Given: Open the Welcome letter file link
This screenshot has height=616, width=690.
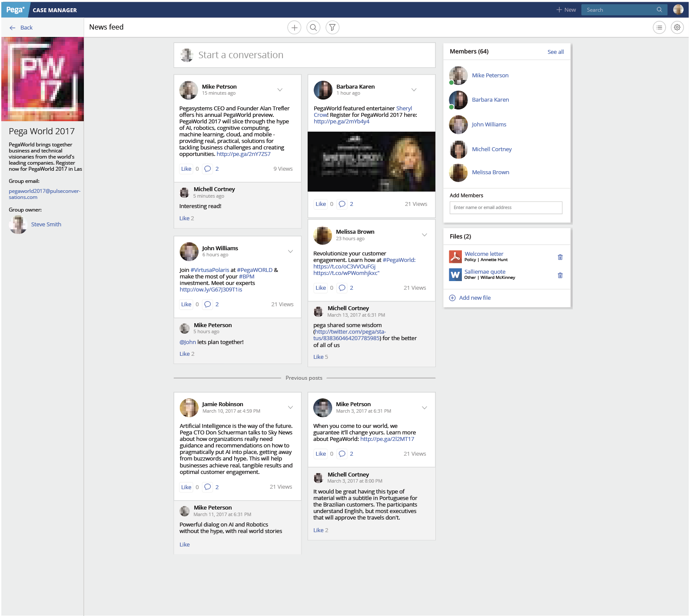Looking at the screenshot, I should pos(484,254).
